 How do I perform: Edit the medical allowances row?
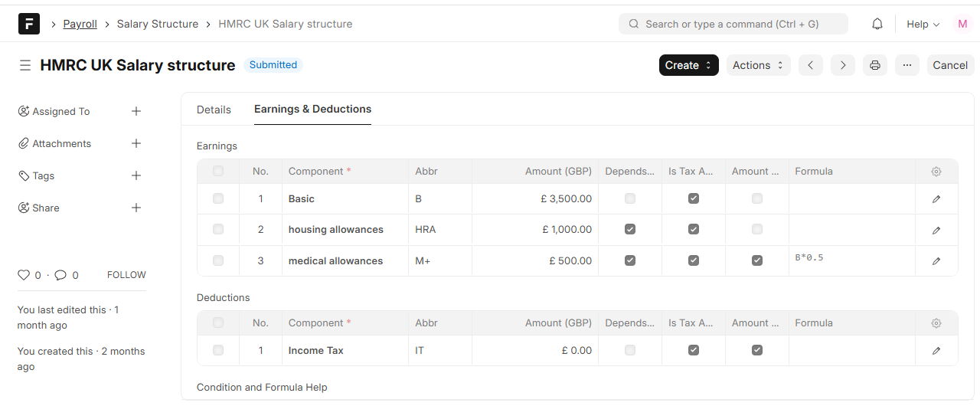tap(936, 261)
